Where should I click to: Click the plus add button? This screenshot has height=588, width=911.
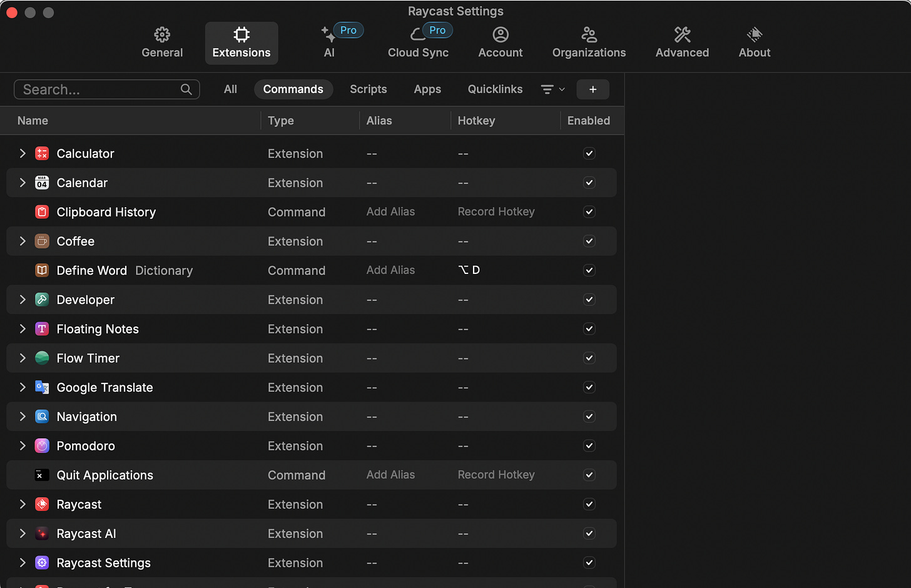pos(593,89)
